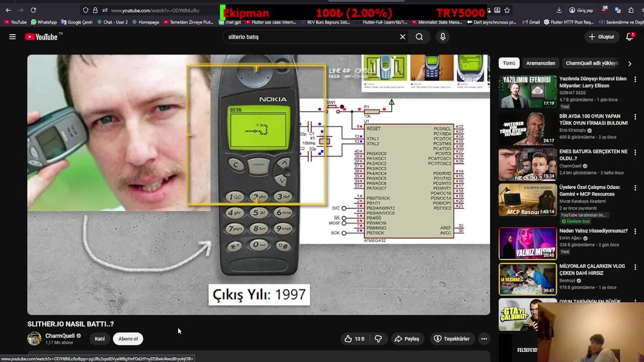The height and width of the screenshot is (362, 644).
Task: Click the magnifier search button
Action: click(419, 37)
